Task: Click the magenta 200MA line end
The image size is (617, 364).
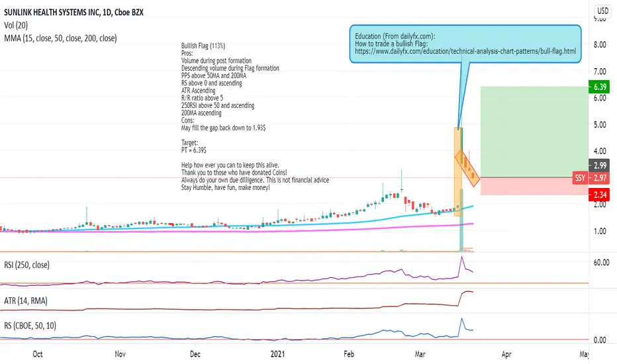Action: tap(471, 224)
